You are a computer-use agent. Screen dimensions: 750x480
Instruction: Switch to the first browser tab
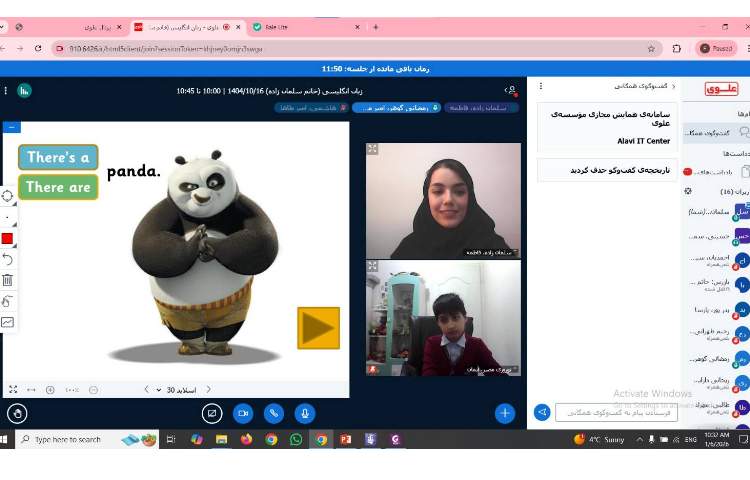[x=69, y=27]
